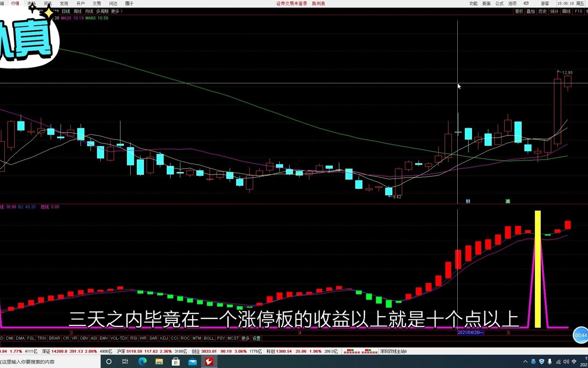Screen dimensions: 588x368
Task: Open F10 company information
Action: [x=578, y=11]
